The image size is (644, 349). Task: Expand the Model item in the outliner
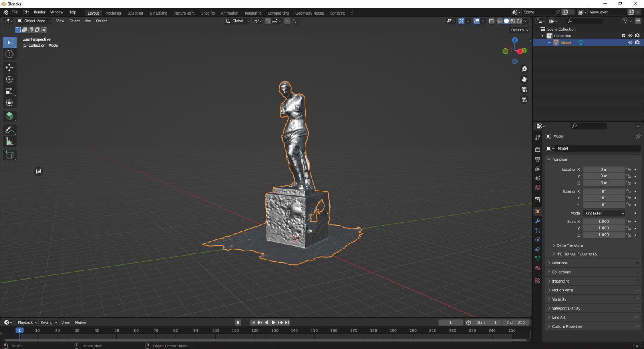point(549,42)
